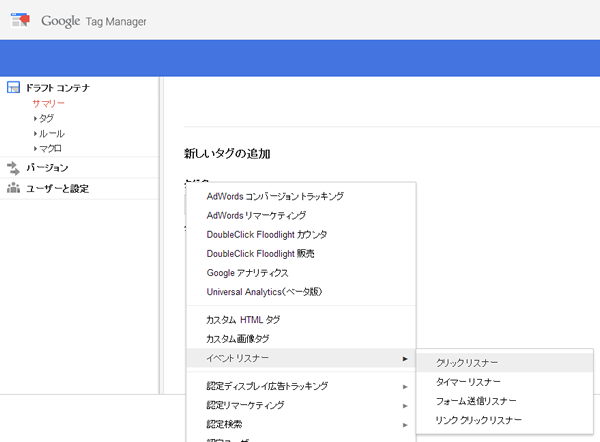Click the Google Tag Manager logo icon

[20, 20]
